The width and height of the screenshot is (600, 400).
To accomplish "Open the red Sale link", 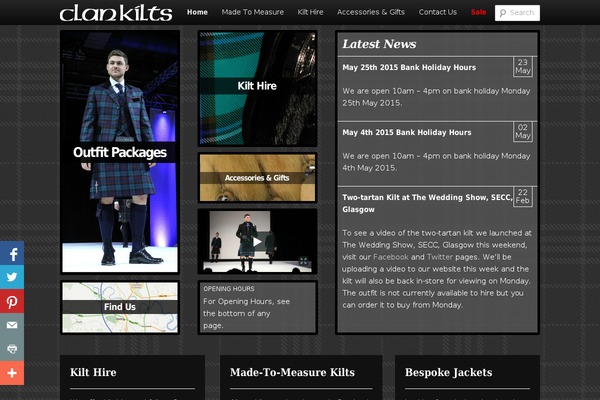I will [x=478, y=12].
